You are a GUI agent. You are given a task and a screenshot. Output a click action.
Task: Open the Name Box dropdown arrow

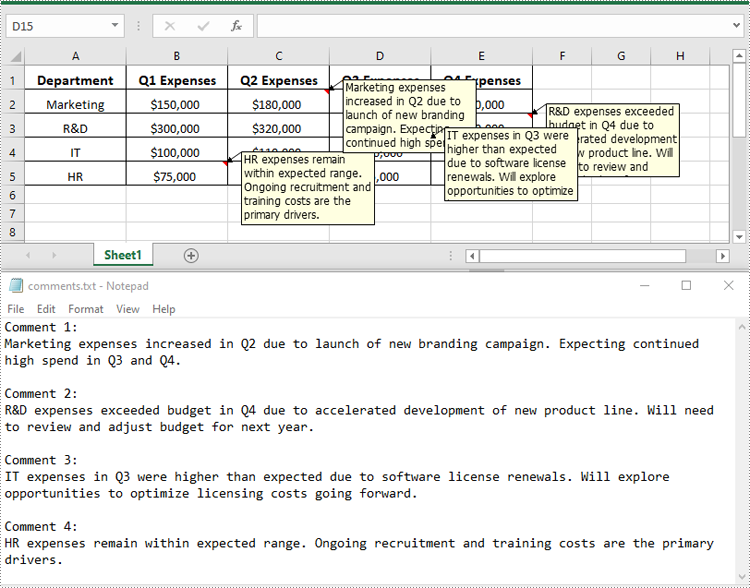tap(115, 26)
